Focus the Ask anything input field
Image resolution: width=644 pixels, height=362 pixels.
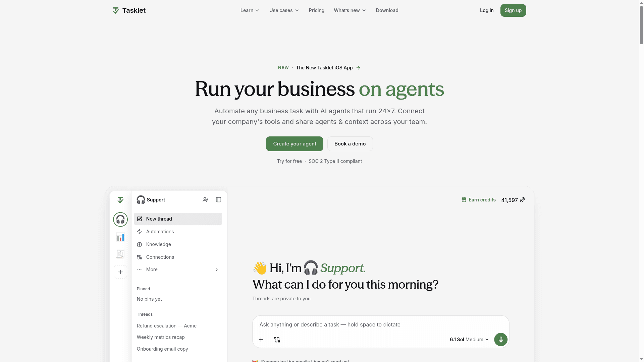pyautogui.click(x=381, y=324)
